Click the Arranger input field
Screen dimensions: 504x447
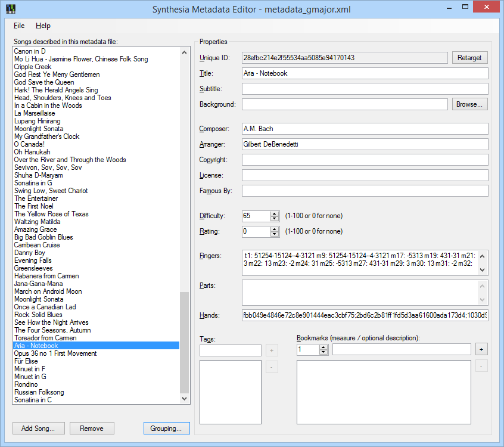tap(365, 144)
